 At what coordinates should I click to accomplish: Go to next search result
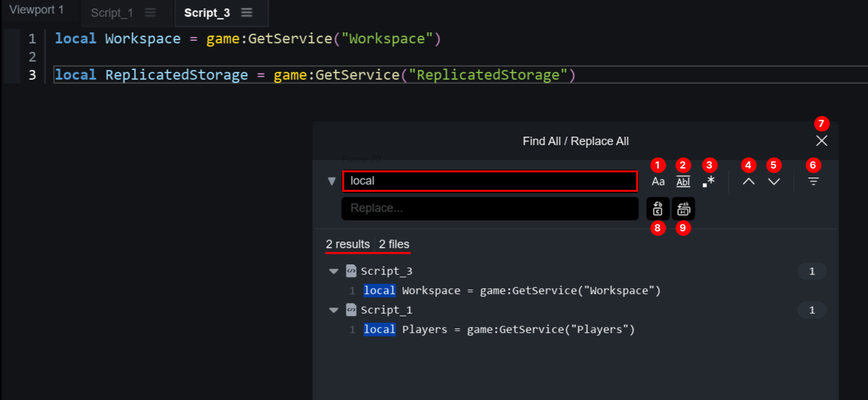(x=774, y=182)
